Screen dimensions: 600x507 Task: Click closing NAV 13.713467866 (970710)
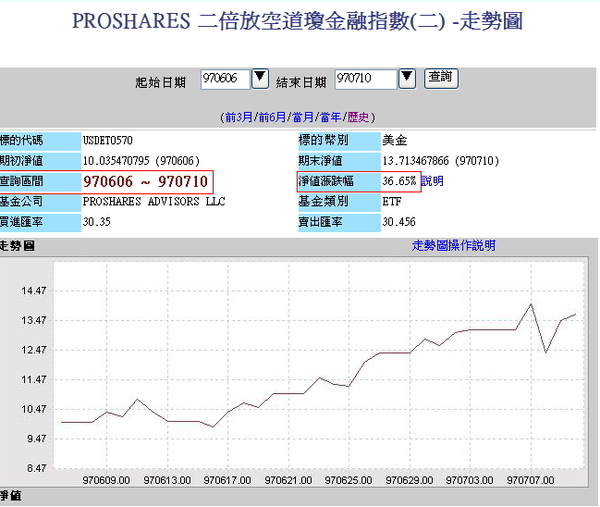[x=441, y=161]
